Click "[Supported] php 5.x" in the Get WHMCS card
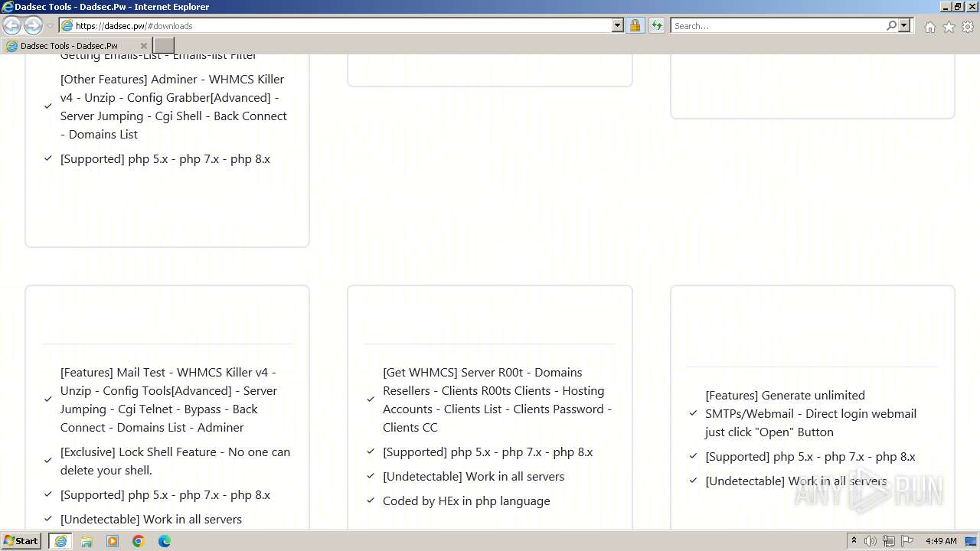 488,452
